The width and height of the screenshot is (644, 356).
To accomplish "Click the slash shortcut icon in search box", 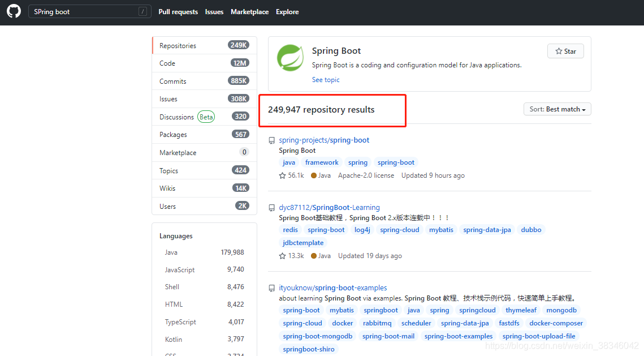I will [142, 11].
